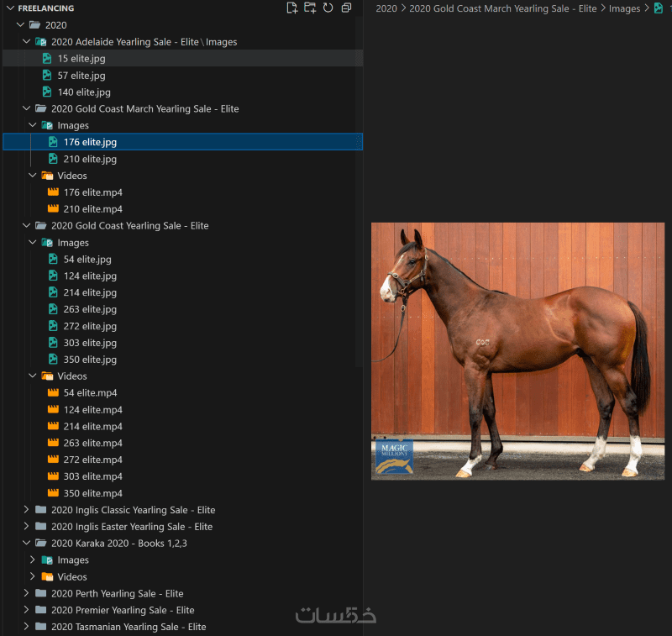Click the 2020 Adelaide Yearling Sale folder icon
Screen dimensions: 672x636
40,41
